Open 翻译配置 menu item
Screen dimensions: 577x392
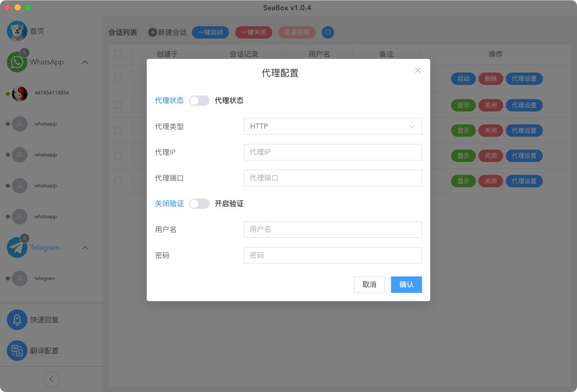(x=44, y=351)
